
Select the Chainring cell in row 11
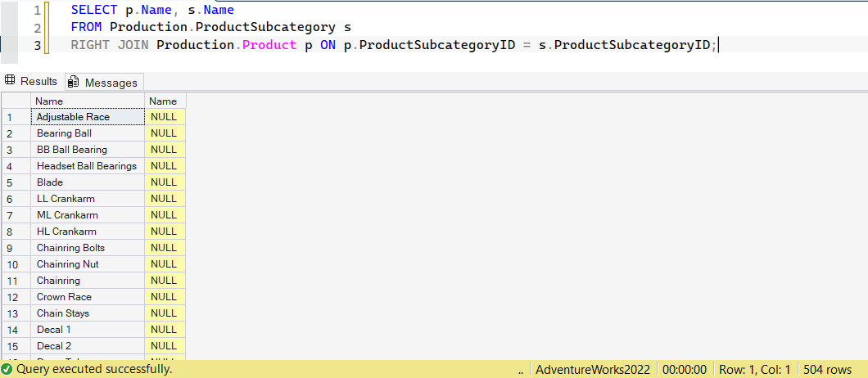pyautogui.click(x=88, y=281)
